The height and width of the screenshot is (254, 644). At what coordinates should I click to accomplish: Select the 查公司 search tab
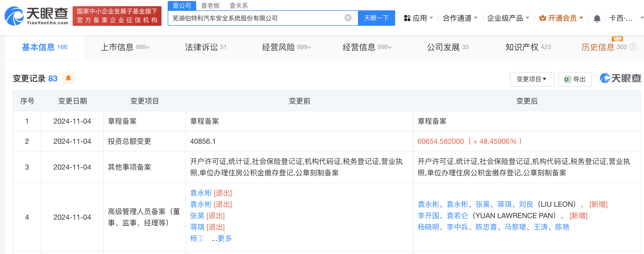[x=182, y=5]
